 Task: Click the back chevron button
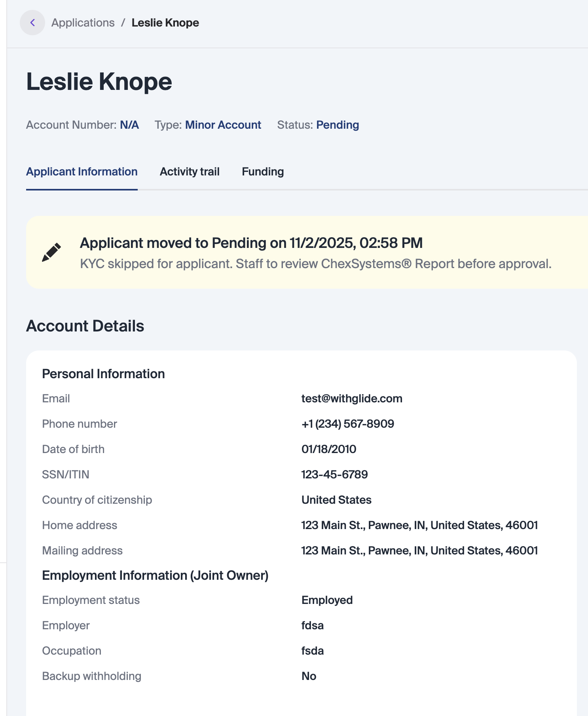(32, 23)
